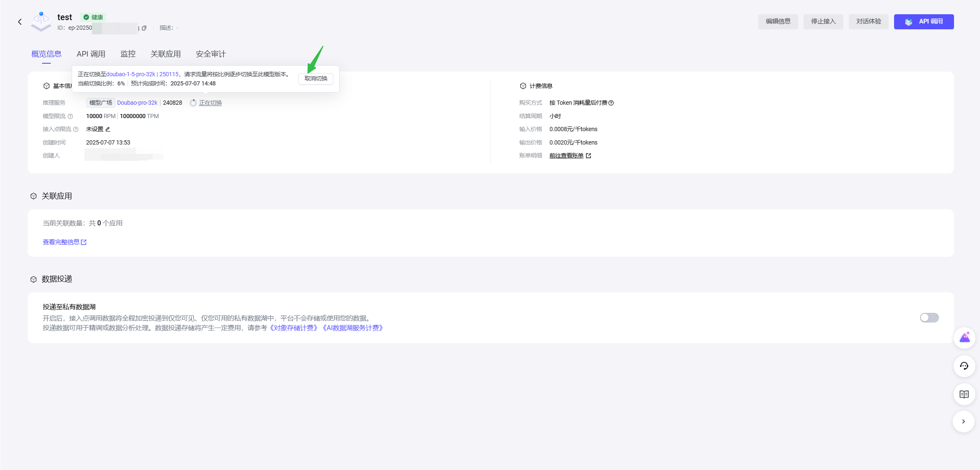The image size is (980, 470).
Task: Click the 停止接入 button
Action: click(x=823, y=22)
